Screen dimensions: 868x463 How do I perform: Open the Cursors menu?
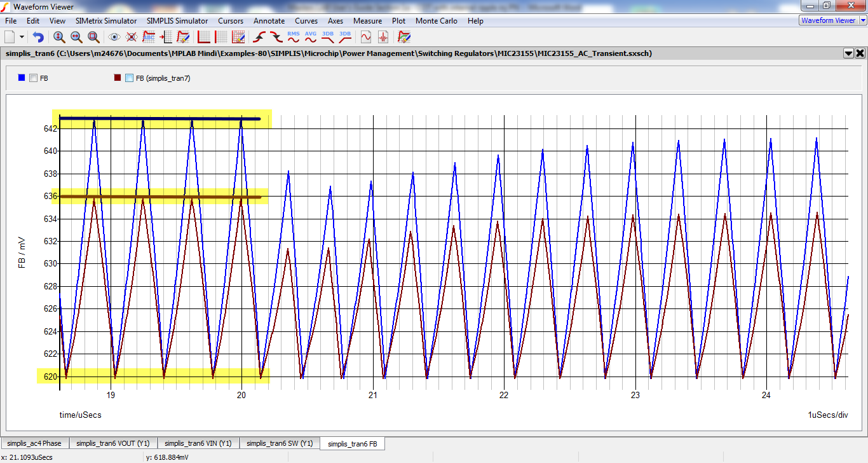click(231, 20)
